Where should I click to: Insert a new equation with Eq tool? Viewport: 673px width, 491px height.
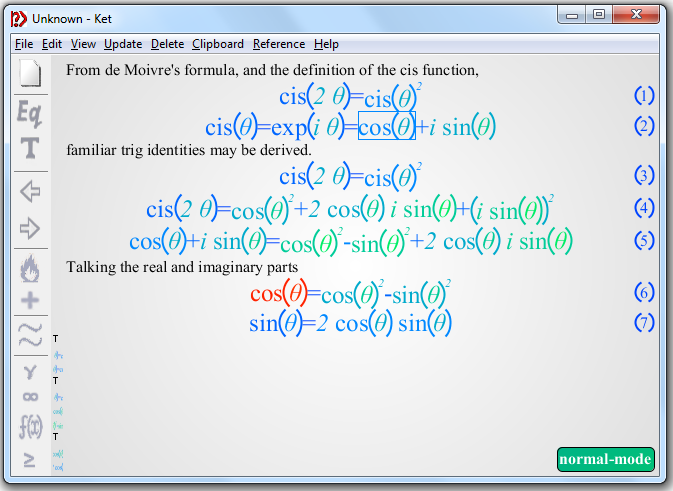[30, 113]
